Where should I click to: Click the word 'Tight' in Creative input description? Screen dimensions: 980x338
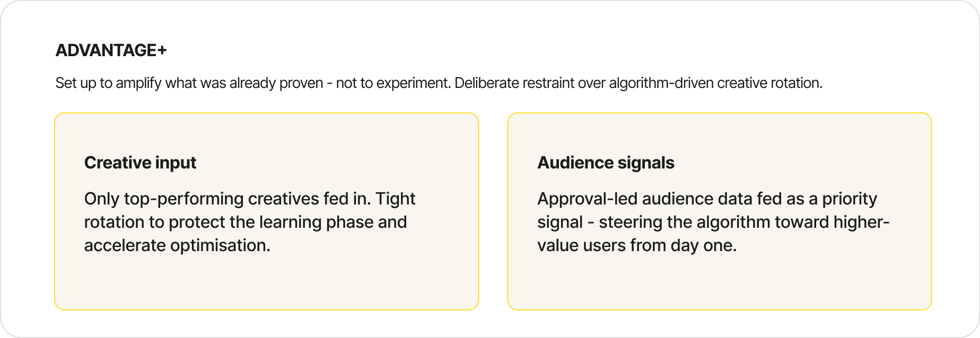396,199
